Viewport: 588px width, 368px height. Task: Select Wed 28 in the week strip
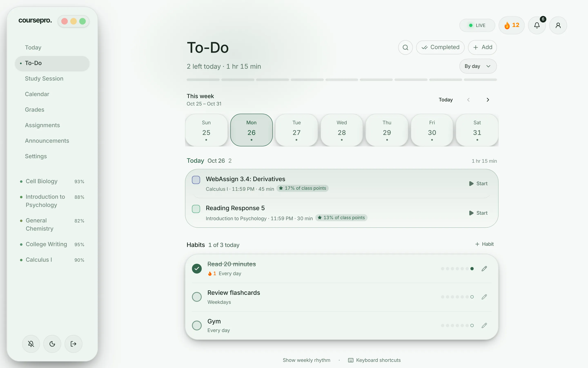pos(342,130)
